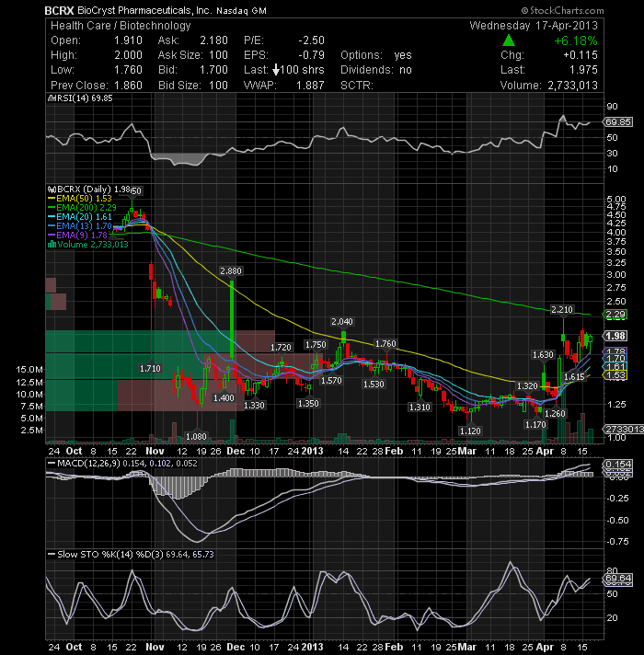Click the Slow STO %K(14) %D(3) label
Screen dimensions: 644x655
coord(110,555)
